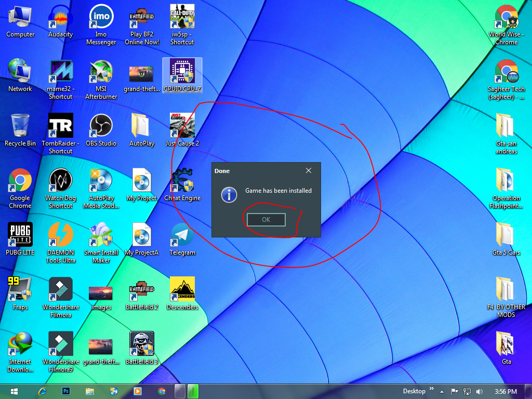Open Chrome from the taskbar

point(162,391)
